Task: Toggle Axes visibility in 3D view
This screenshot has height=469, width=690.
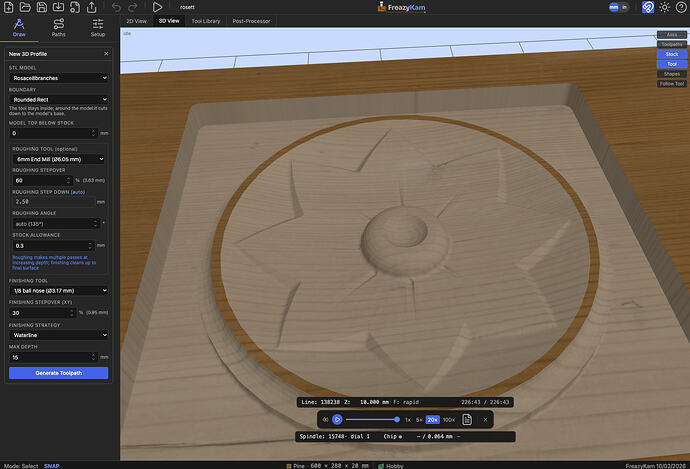Action: pyautogui.click(x=672, y=35)
